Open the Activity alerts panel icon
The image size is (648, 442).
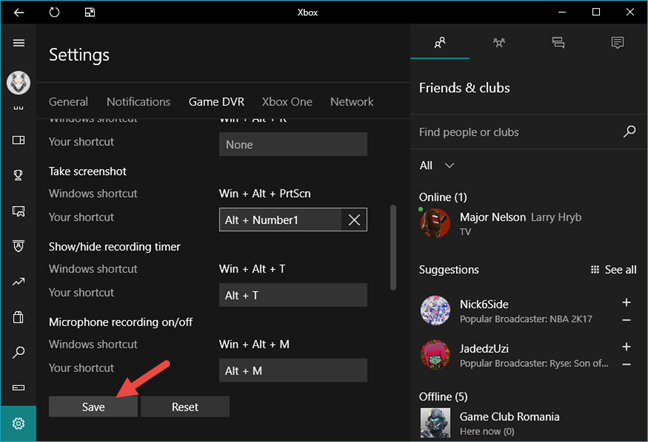point(617,43)
